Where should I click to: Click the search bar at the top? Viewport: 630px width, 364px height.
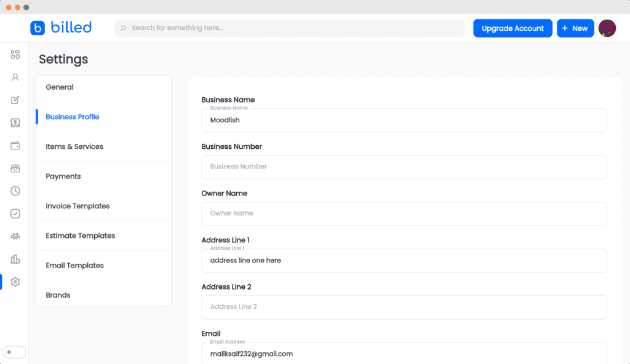[289, 28]
